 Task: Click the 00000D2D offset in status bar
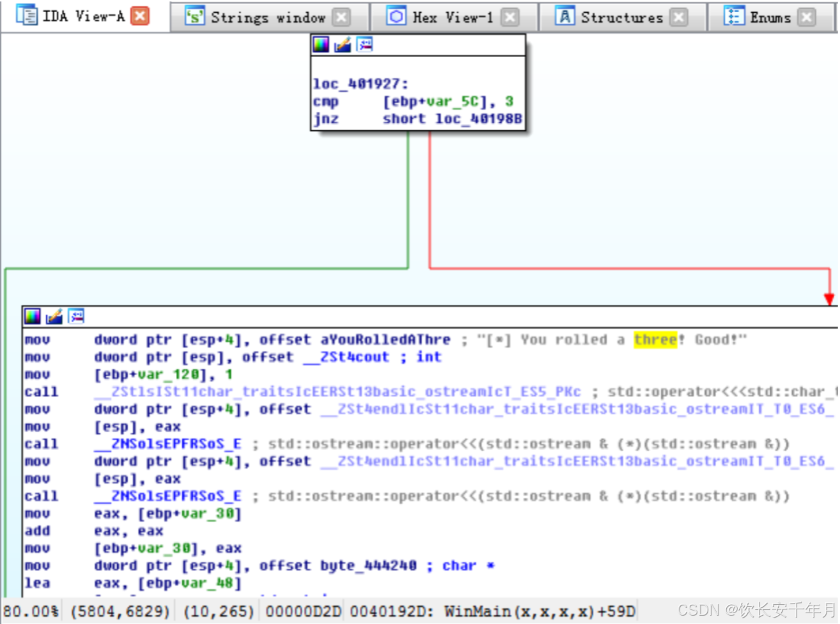(x=303, y=611)
